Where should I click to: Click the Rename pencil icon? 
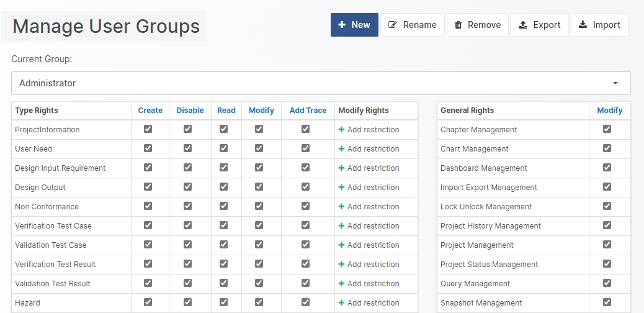click(x=392, y=25)
